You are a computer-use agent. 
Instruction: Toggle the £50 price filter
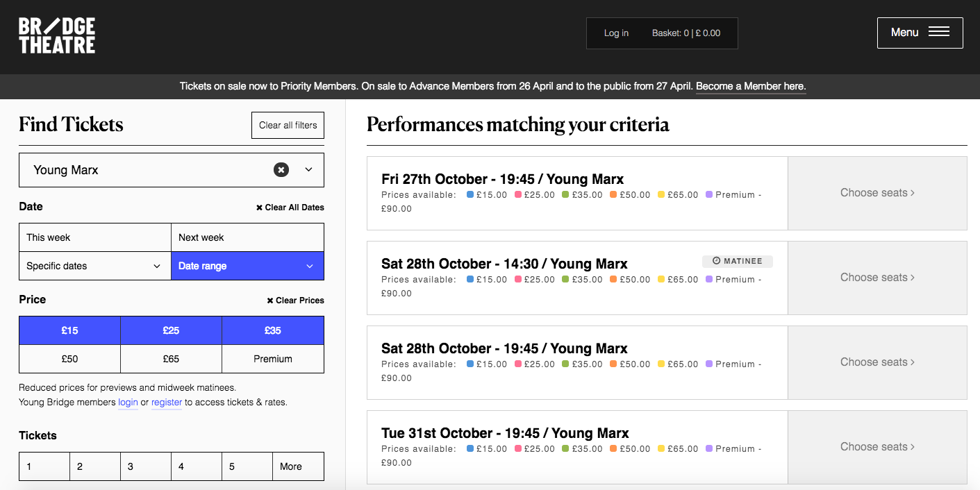click(x=69, y=359)
